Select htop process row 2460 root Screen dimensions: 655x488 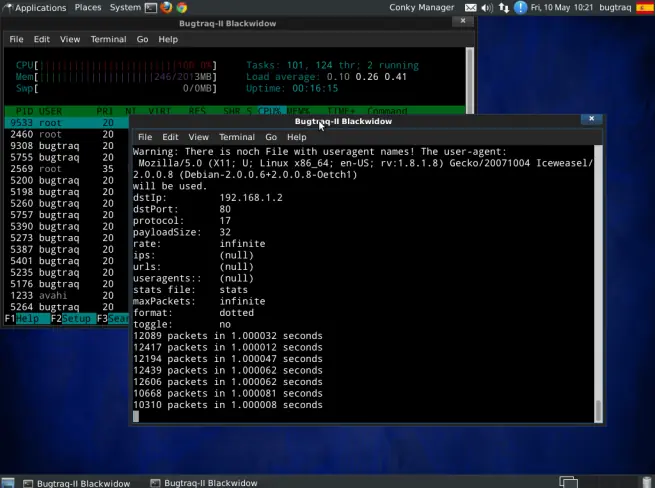pos(67,135)
